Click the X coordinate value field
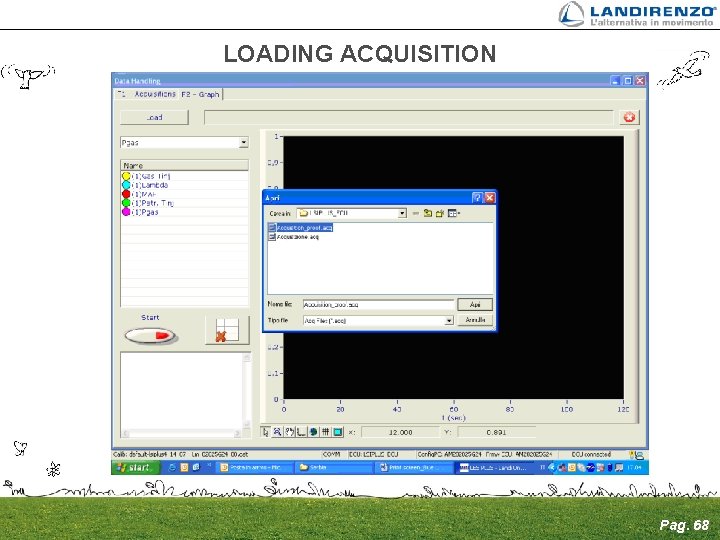The width and height of the screenshot is (720, 540). click(400, 432)
